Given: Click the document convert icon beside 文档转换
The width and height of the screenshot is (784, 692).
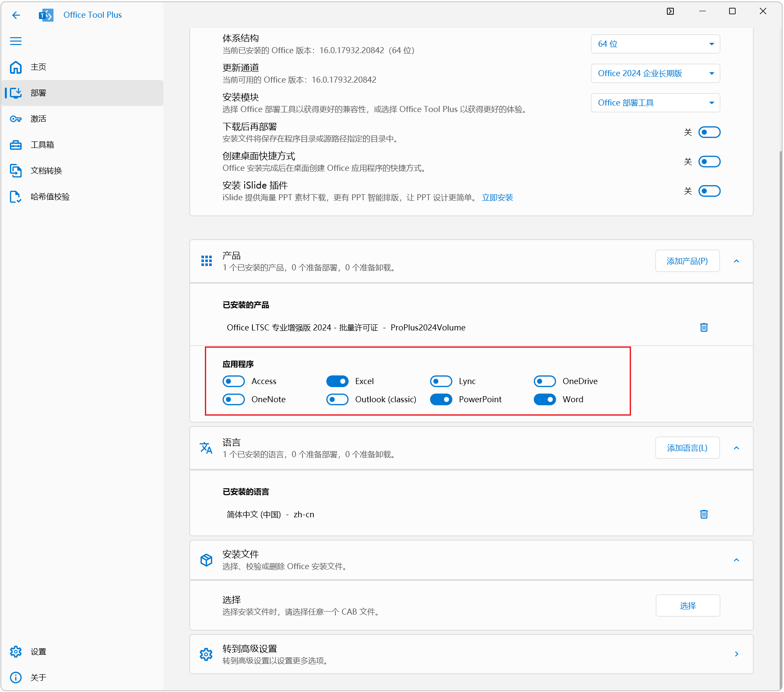Looking at the screenshot, I should coord(16,171).
